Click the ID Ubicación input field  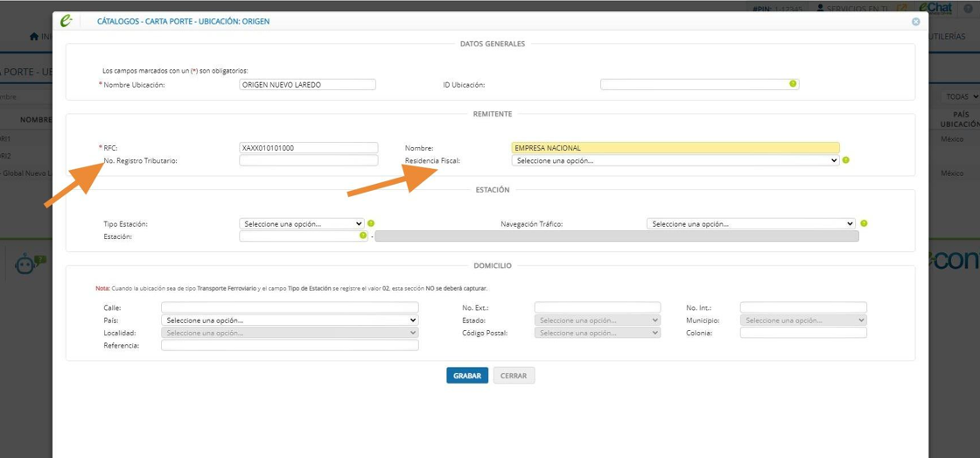tap(700, 84)
